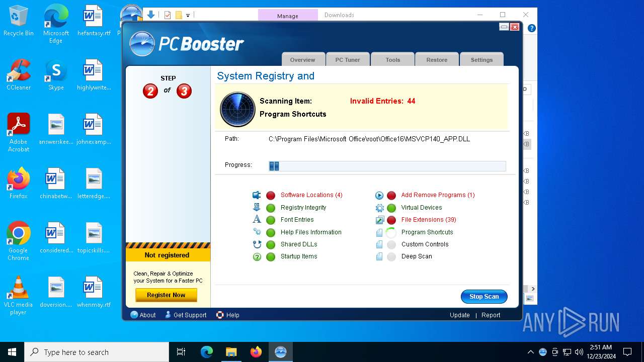
Task: Open the Help link
Action: click(227, 315)
